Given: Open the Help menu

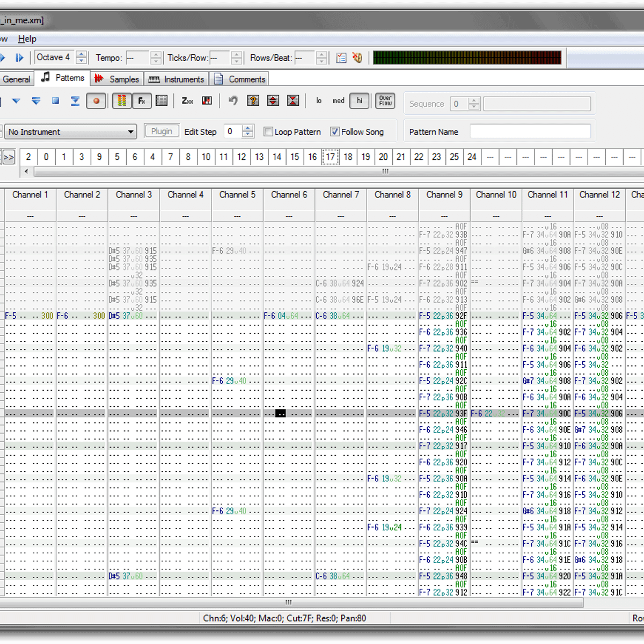Looking at the screenshot, I should tap(27, 39).
